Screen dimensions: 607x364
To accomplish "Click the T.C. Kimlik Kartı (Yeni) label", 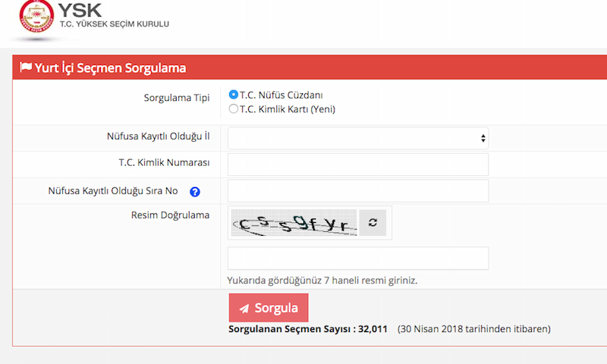I will [288, 109].
